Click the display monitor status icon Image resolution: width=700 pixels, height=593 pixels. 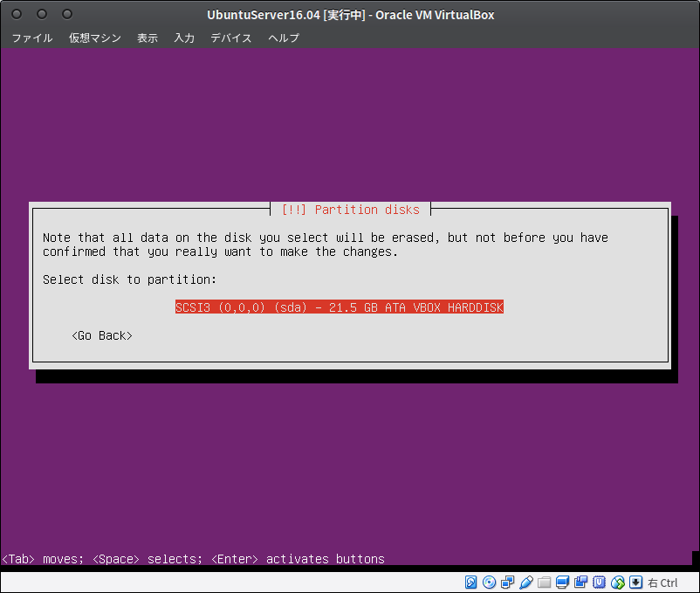[562, 583]
